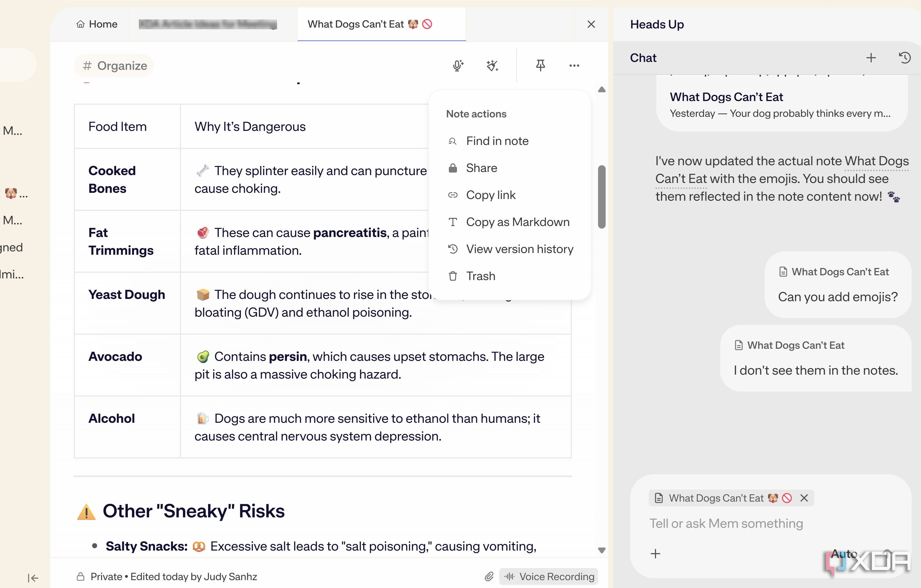The image size is (921, 588).
Task: Close the three-dots note actions menu
Action: coord(574,66)
